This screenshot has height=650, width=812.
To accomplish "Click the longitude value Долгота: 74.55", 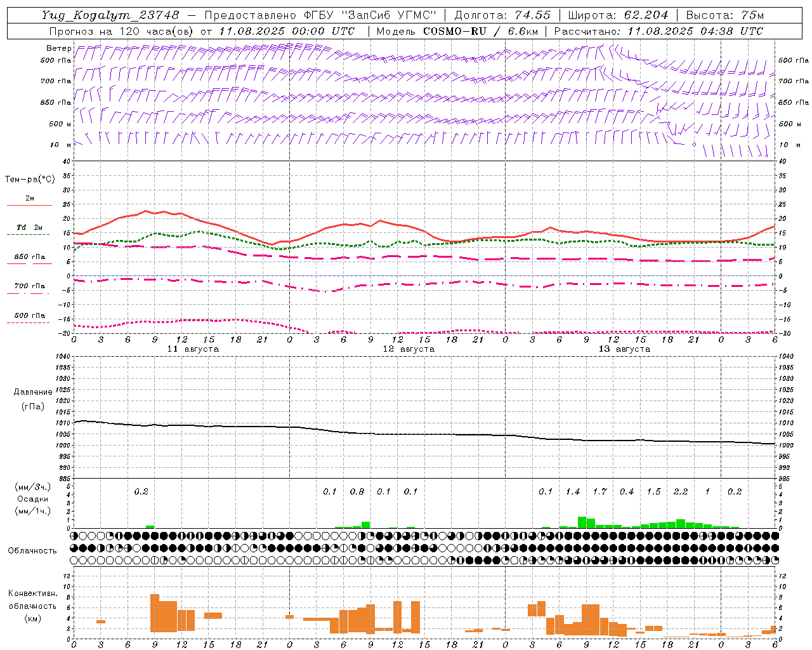I will pyautogui.click(x=502, y=15).
